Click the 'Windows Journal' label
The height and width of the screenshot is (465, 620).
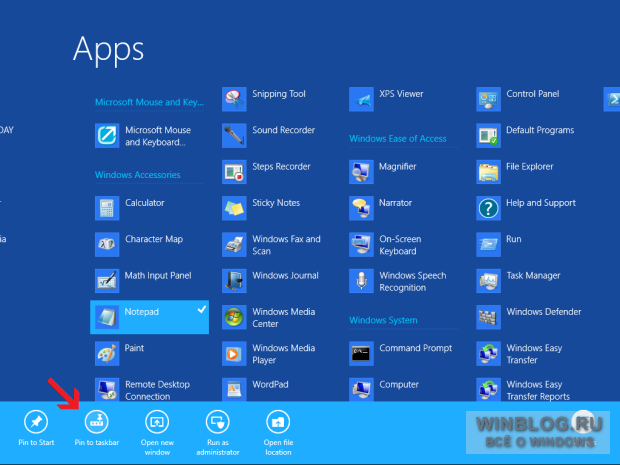[285, 276]
